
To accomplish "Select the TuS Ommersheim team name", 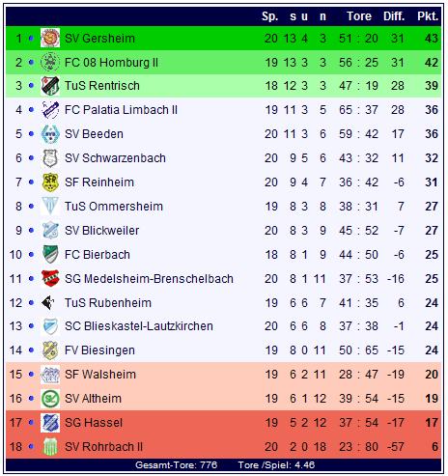I will click(x=114, y=207).
